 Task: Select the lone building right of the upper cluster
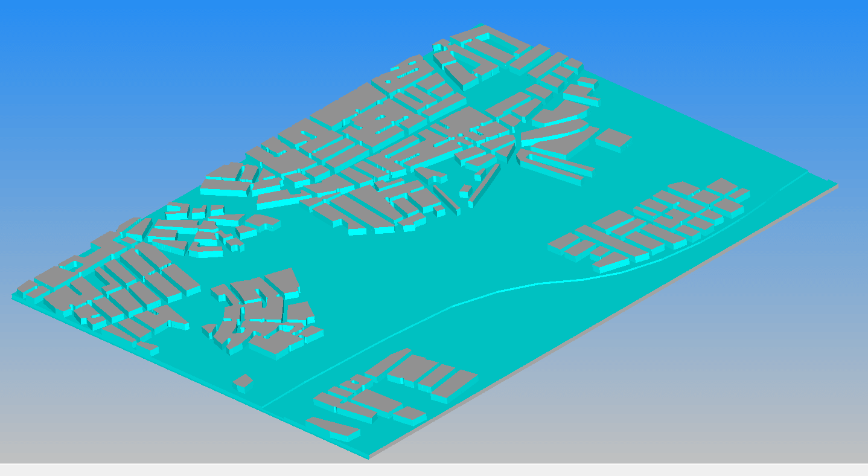pyautogui.click(x=613, y=138)
